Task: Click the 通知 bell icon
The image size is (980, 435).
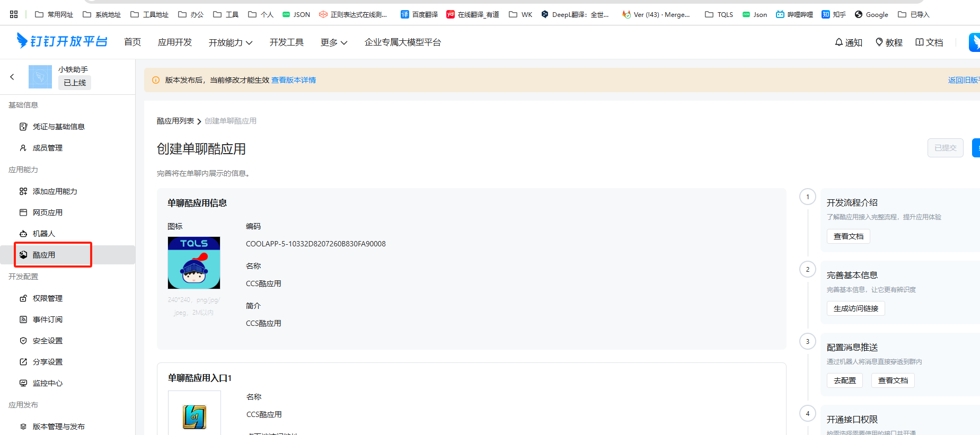Action: [x=839, y=42]
